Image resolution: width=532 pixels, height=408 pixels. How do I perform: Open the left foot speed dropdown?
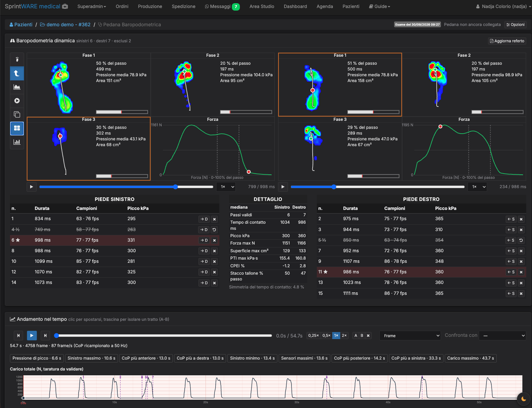[226, 187]
